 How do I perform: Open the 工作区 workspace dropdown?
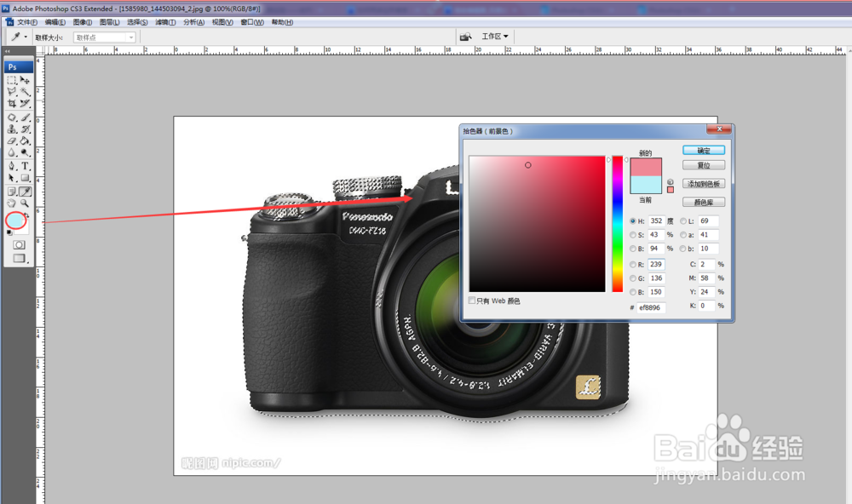point(495,37)
